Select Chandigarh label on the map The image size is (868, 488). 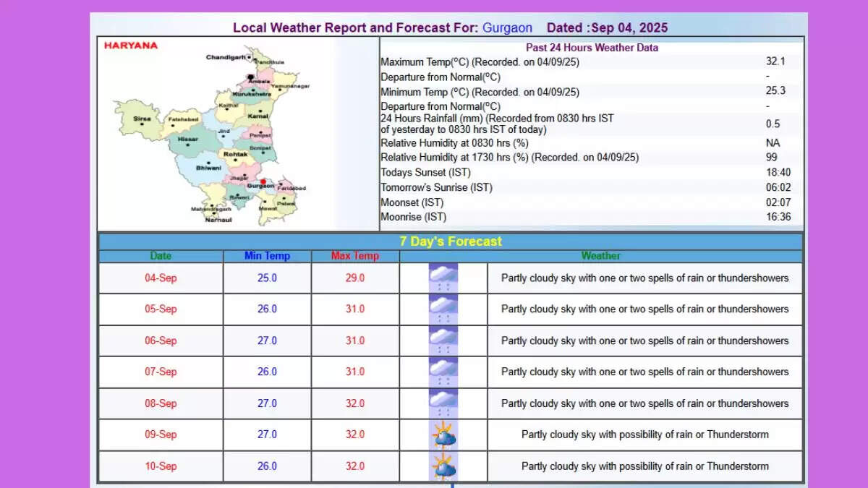(225, 57)
